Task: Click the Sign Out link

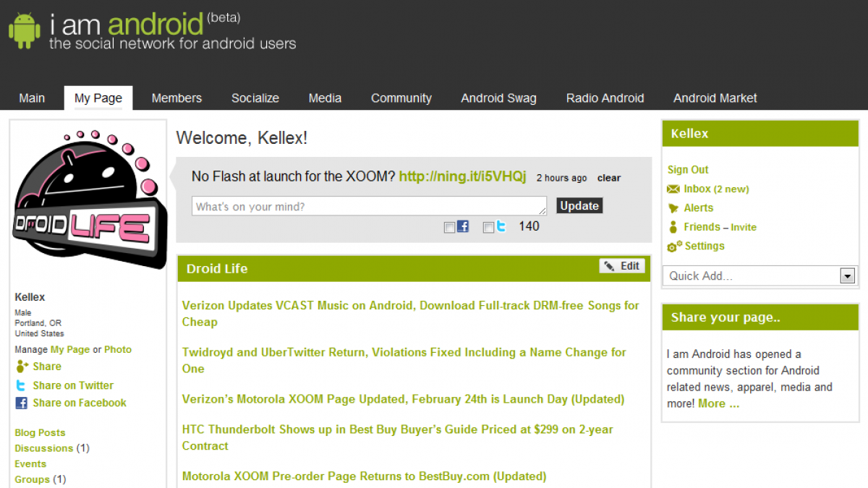Action: tap(688, 170)
